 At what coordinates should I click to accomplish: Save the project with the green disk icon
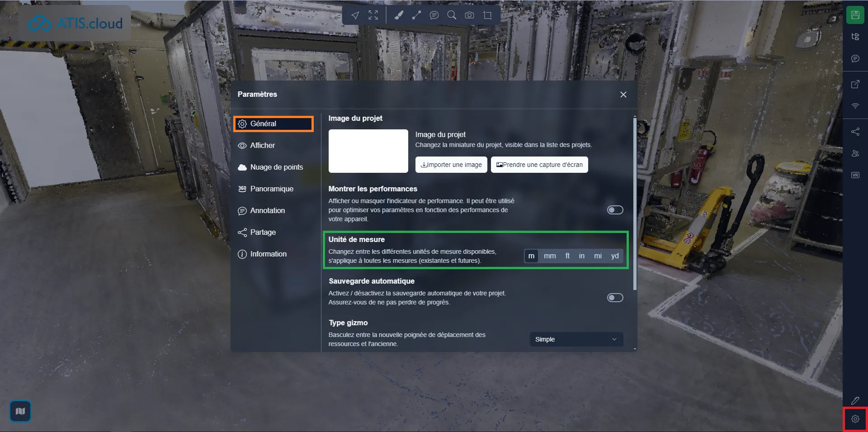pyautogui.click(x=855, y=15)
